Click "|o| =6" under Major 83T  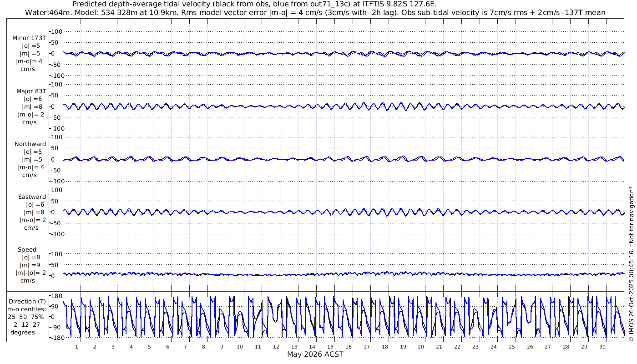click(x=32, y=99)
